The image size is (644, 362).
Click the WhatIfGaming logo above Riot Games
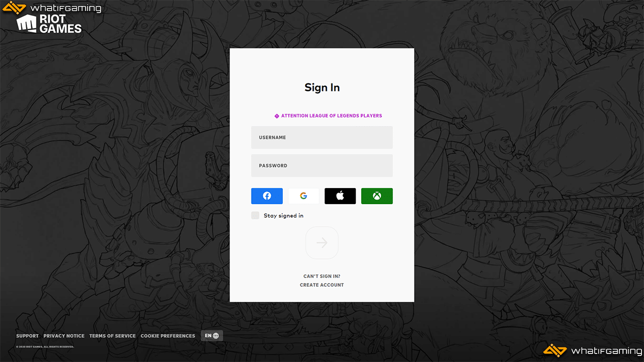pos(52,8)
